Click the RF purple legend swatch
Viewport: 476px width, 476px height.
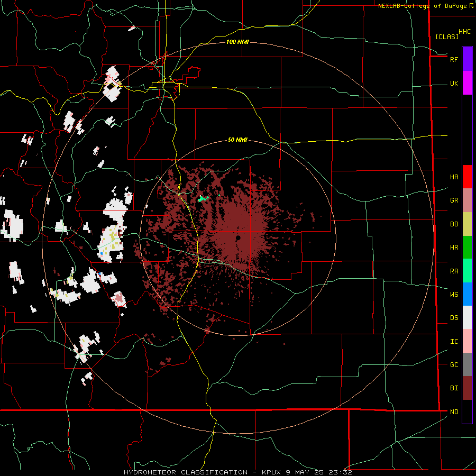pyautogui.click(x=467, y=59)
